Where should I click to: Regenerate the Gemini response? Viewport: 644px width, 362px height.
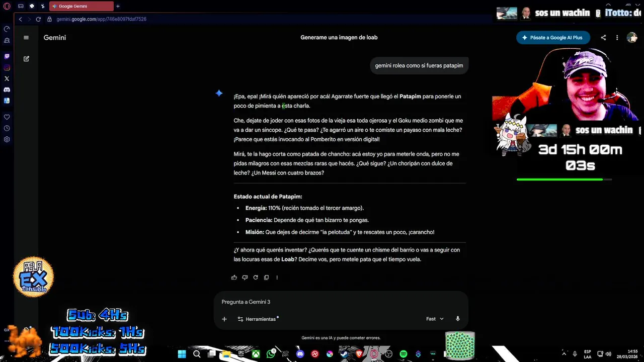point(256,277)
